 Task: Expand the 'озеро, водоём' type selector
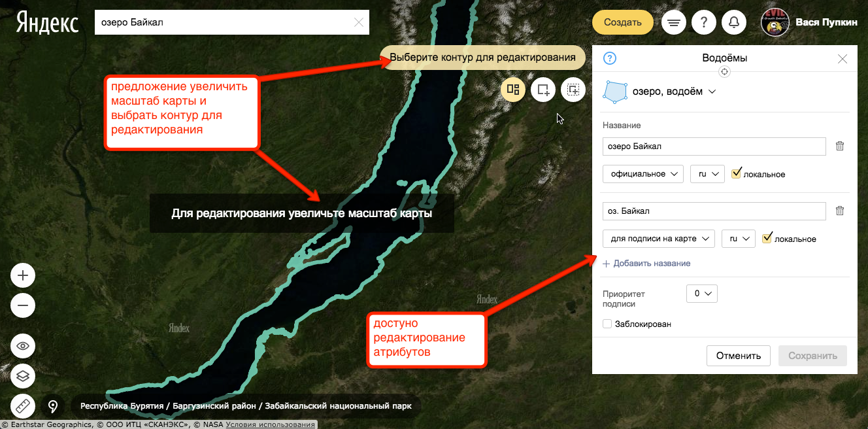point(674,92)
